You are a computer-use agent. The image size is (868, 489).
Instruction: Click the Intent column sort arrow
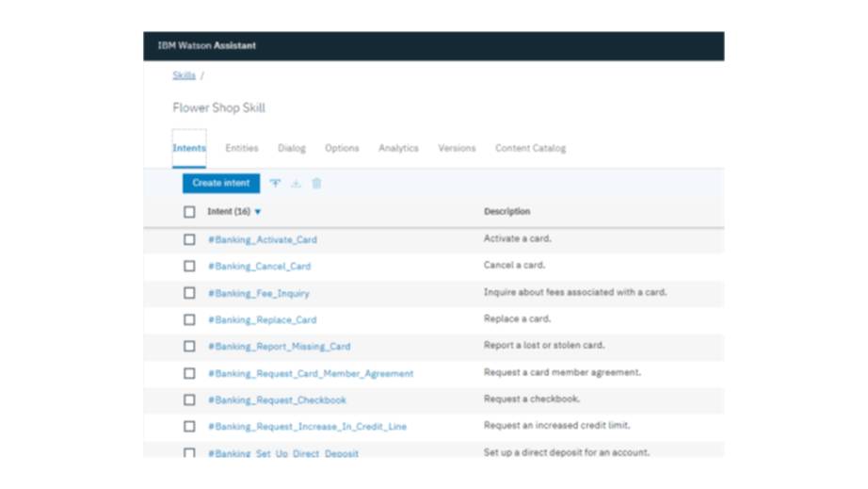coord(258,212)
